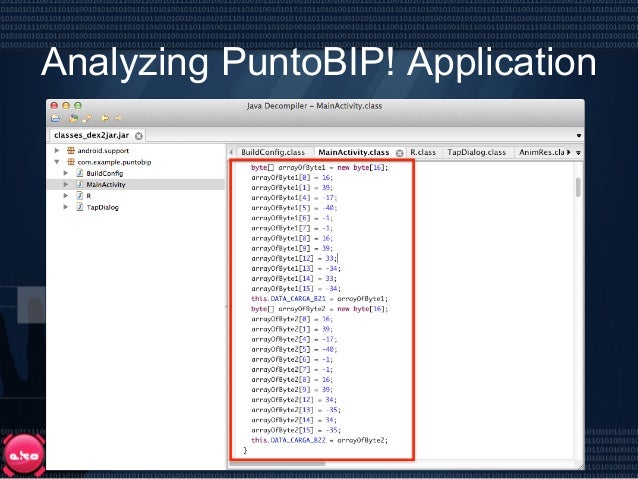638x479 pixels.
Task: Select MainActivity in the tree
Action: pyautogui.click(x=106, y=185)
